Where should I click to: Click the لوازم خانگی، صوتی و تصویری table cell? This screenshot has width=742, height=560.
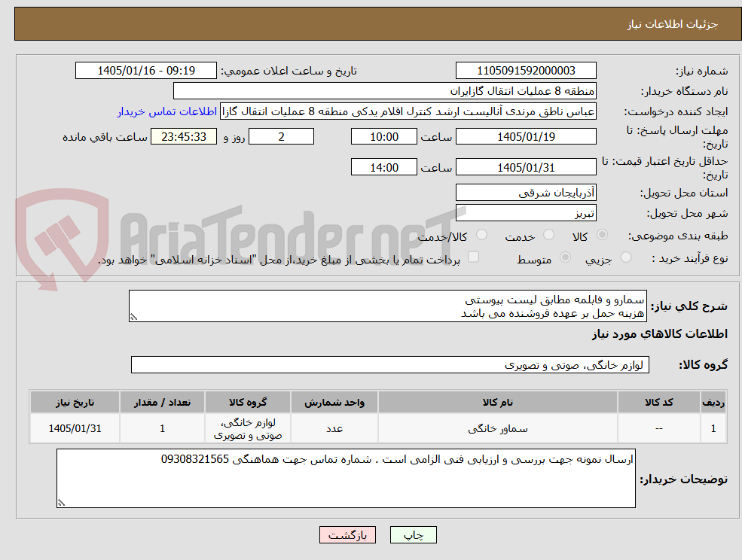pos(248,428)
